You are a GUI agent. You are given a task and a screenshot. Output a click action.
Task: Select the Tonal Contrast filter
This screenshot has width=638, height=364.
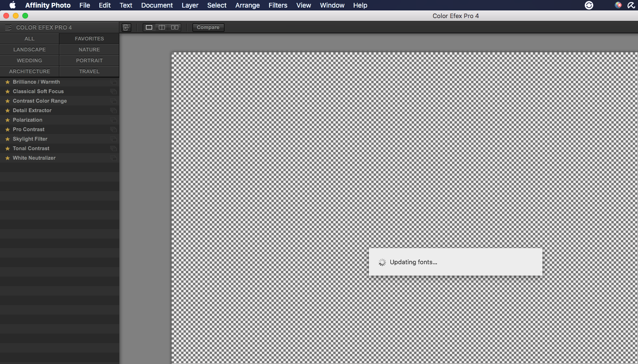tap(59, 148)
